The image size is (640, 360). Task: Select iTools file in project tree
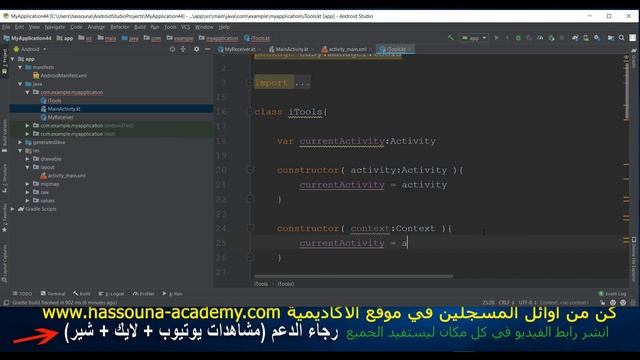(51, 100)
